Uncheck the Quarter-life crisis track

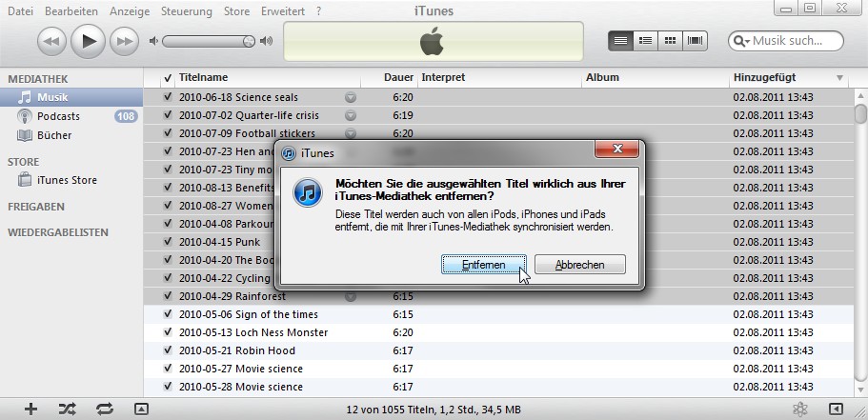pos(168,115)
